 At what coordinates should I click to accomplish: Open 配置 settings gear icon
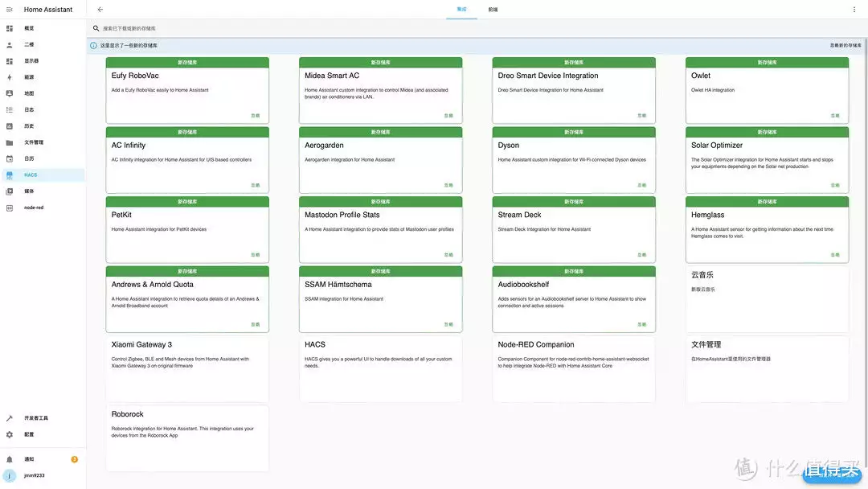point(10,435)
